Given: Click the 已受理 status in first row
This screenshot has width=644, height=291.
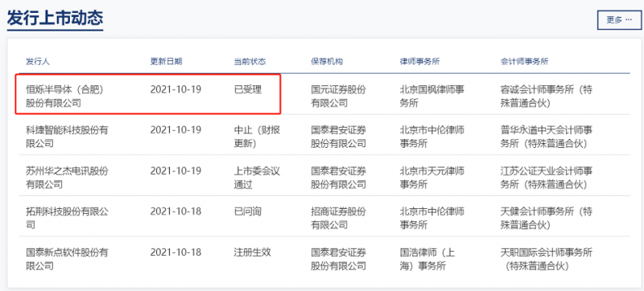Looking at the screenshot, I should (x=248, y=89).
